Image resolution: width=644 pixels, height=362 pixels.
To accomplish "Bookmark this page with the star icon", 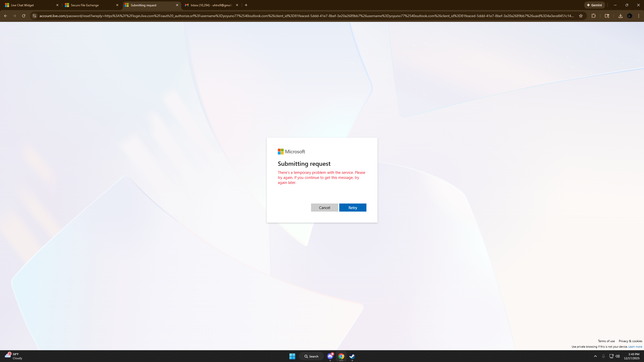I will pos(581,16).
